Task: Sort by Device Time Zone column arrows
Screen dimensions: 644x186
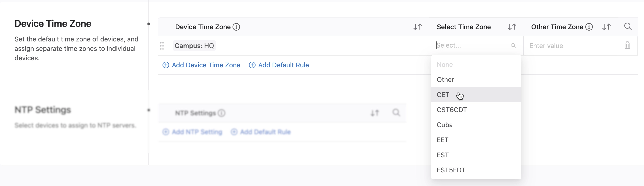Action: tap(417, 27)
